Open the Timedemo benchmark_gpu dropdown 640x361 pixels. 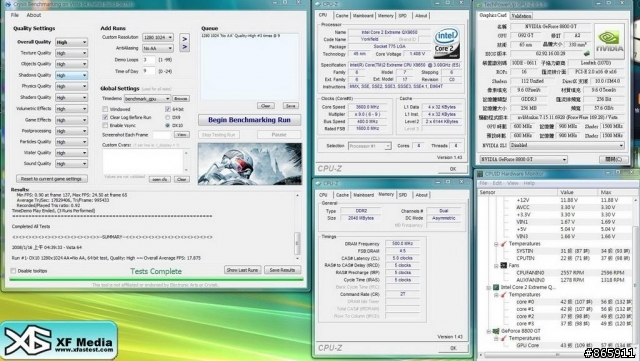tap(147, 99)
